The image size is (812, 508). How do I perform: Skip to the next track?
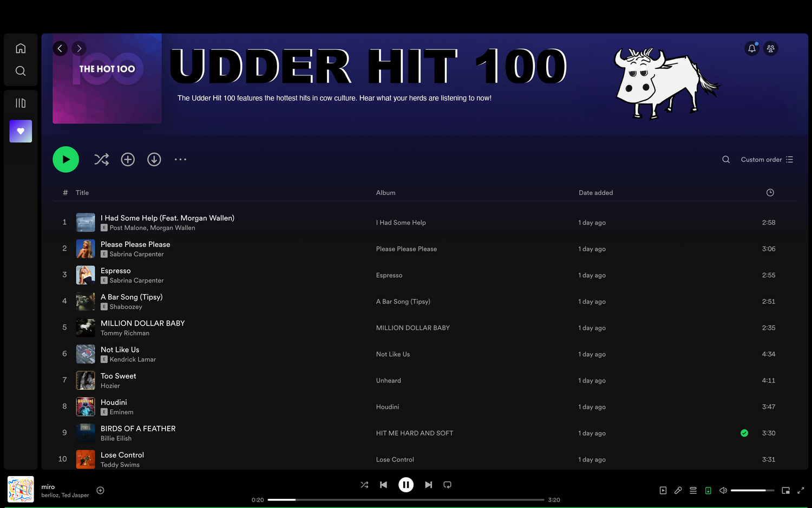pos(428,485)
